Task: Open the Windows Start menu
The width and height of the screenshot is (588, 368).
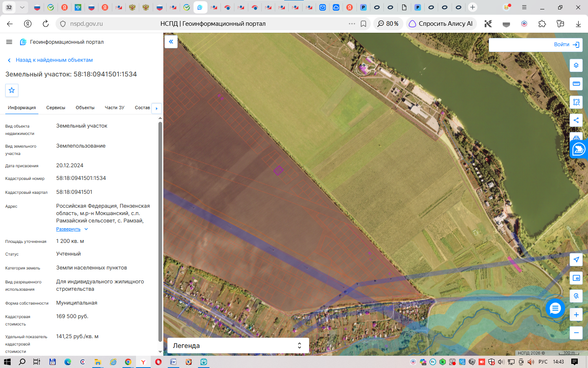Action: click(x=7, y=362)
